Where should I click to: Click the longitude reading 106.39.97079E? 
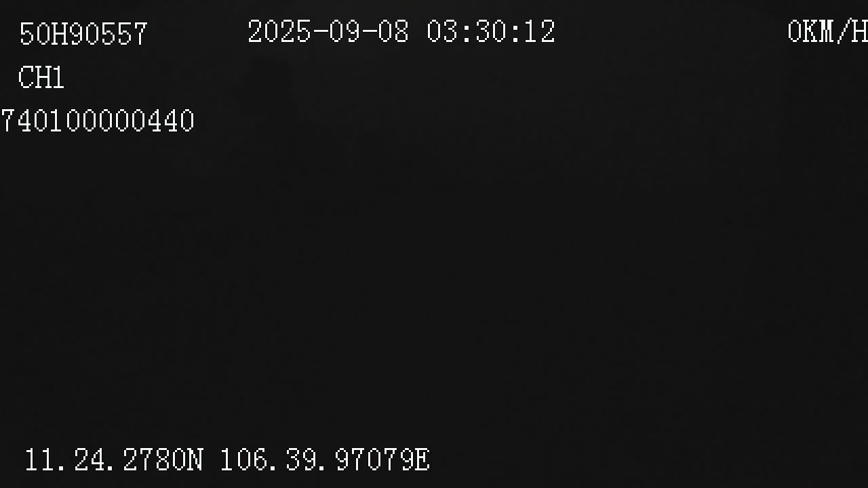pos(325,460)
